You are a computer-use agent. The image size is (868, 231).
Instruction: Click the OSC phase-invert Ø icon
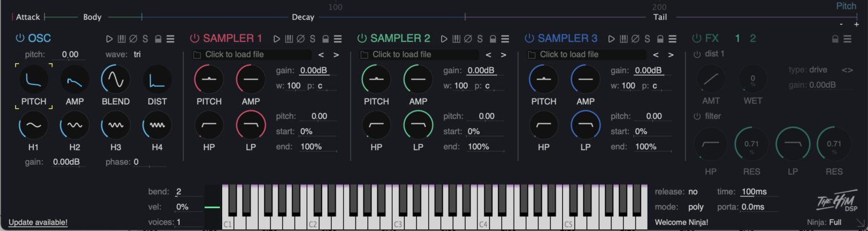pyautogui.click(x=133, y=39)
